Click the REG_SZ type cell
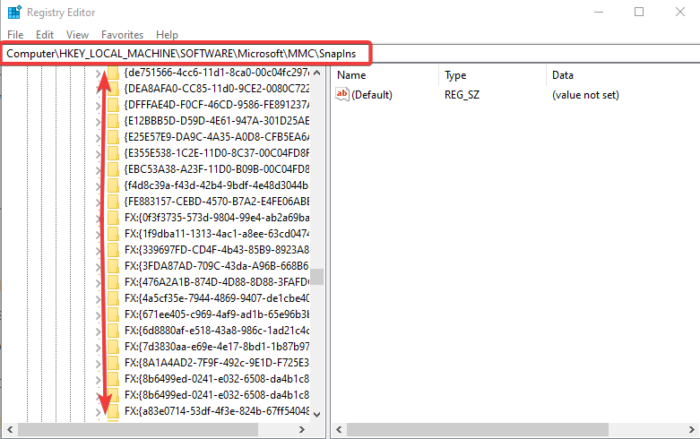The width and height of the screenshot is (700, 439). pyautogui.click(x=462, y=95)
